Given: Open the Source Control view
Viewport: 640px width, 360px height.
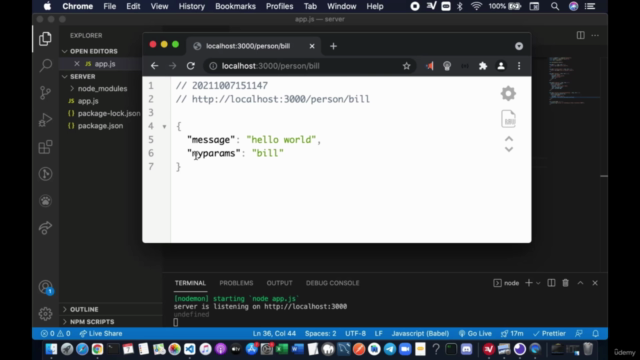Looking at the screenshot, I should (x=45, y=93).
